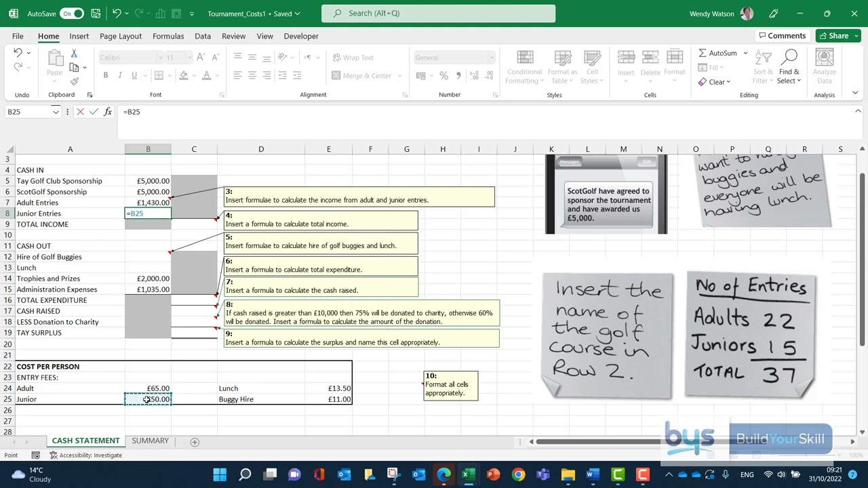
Task: Open the Data tab
Action: [203, 36]
